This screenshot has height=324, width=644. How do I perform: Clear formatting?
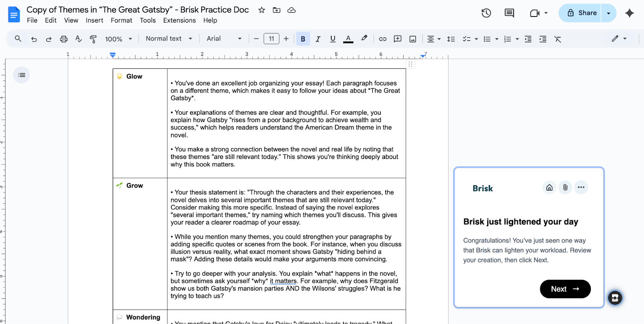pos(557,39)
